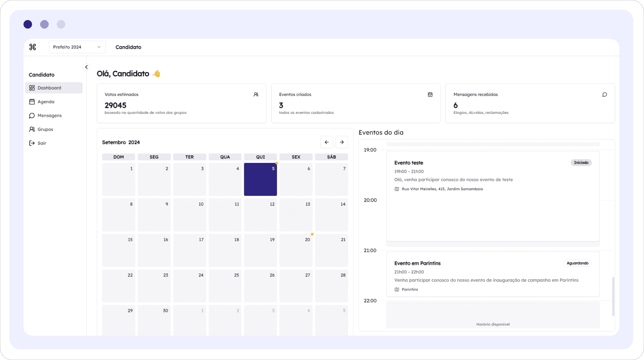Click the map icon beside Rua Vitor Meirelles

point(397,189)
